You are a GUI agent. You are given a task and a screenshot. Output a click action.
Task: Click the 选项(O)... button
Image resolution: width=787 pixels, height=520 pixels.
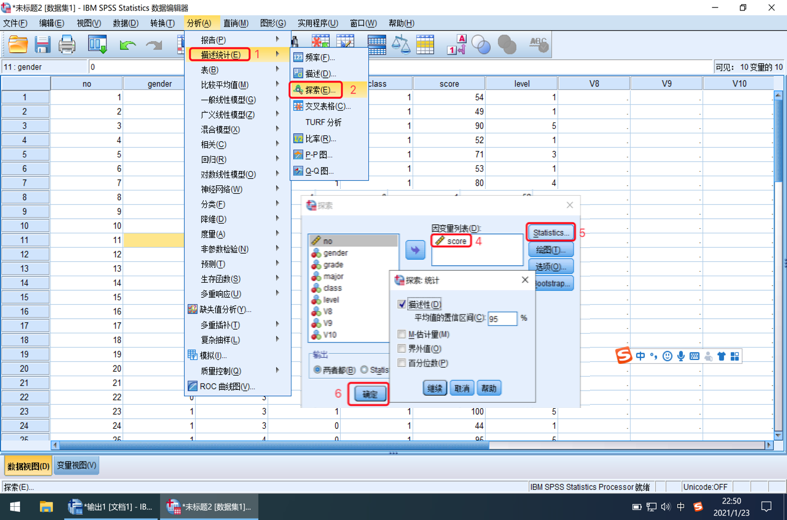pos(551,267)
